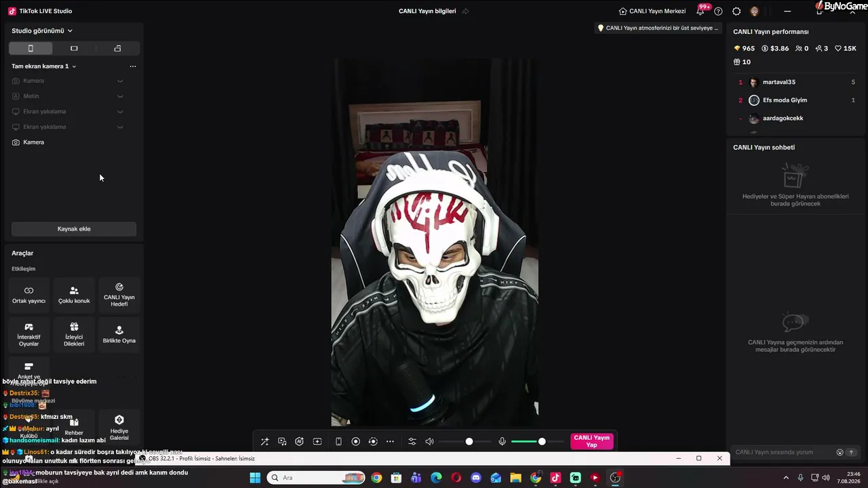This screenshot has width=868, height=488.
Task: Click the replay capture circle icon
Action: tap(373, 442)
